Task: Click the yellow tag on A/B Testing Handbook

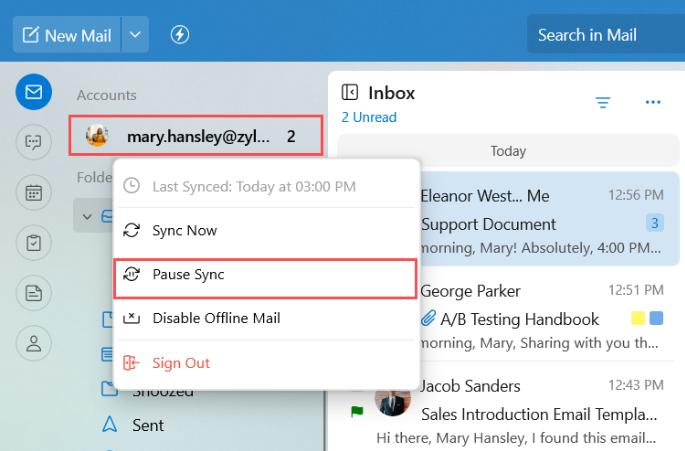Action: (x=638, y=318)
